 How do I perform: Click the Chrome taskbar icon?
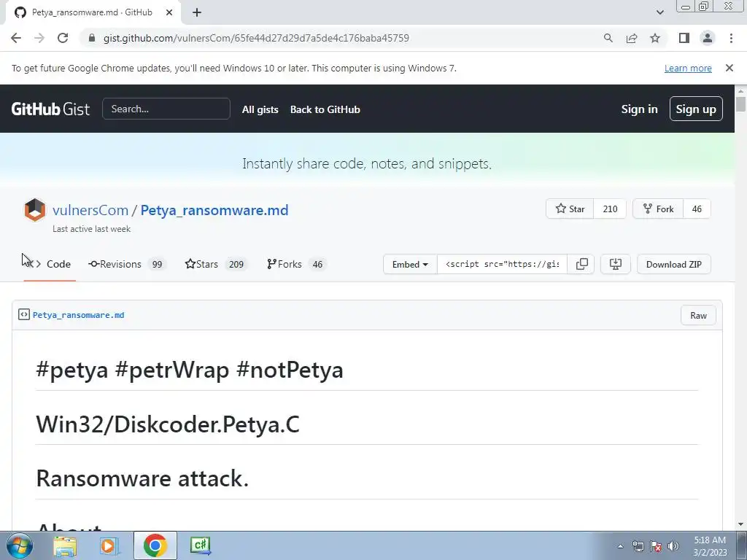(155, 545)
